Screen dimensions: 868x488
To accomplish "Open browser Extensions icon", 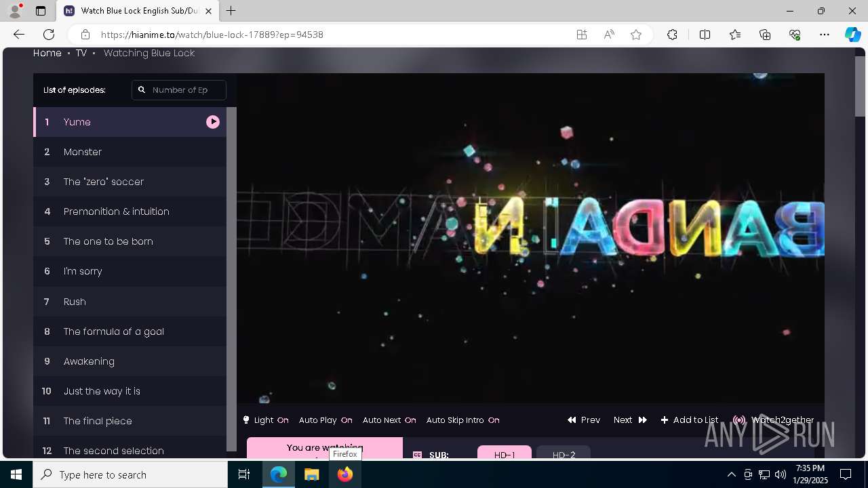I will tap(672, 35).
